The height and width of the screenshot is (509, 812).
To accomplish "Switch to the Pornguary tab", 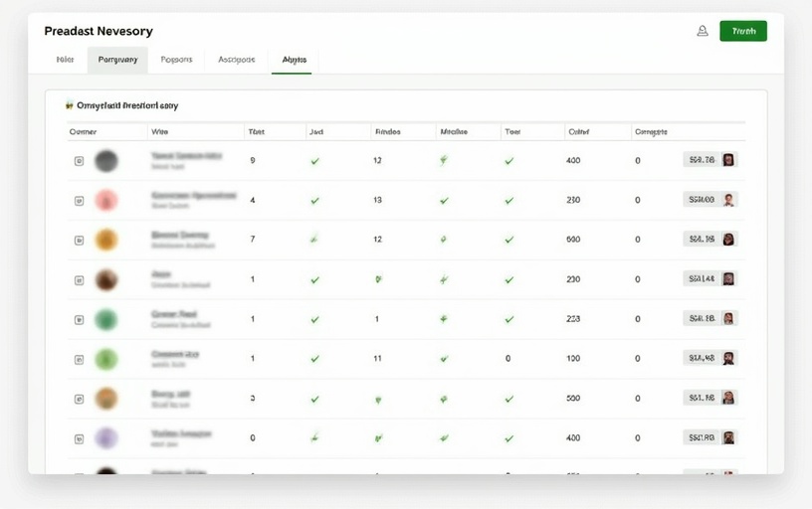I will pos(117,60).
